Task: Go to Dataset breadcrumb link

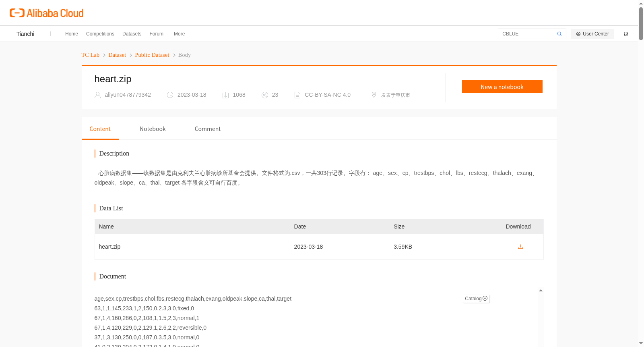Action: click(117, 55)
